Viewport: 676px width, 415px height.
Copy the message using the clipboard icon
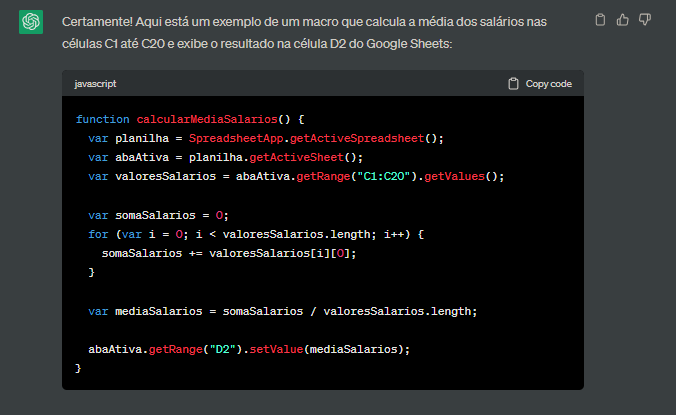click(600, 19)
